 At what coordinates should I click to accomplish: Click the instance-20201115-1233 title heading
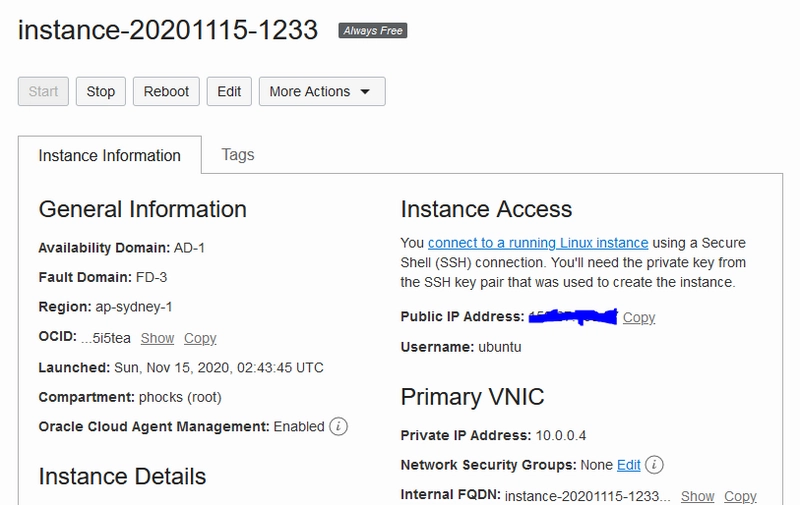coord(168,30)
